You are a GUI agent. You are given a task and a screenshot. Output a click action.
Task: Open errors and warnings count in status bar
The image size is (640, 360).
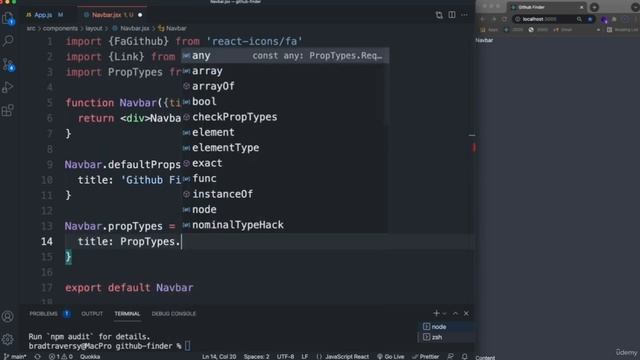tap(60, 356)
